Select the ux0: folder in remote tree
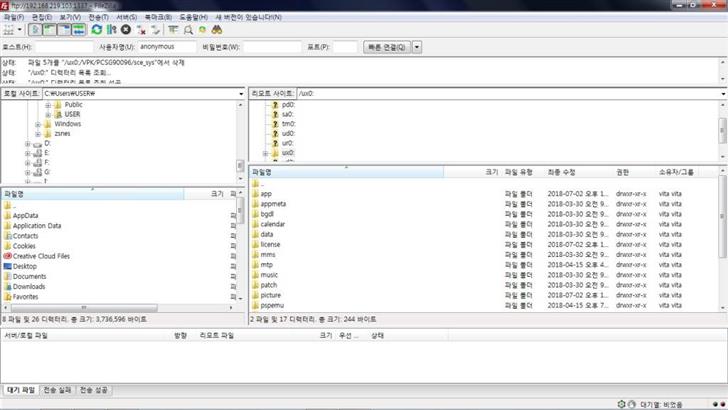The image size is (728, 410). pos(287,153)
